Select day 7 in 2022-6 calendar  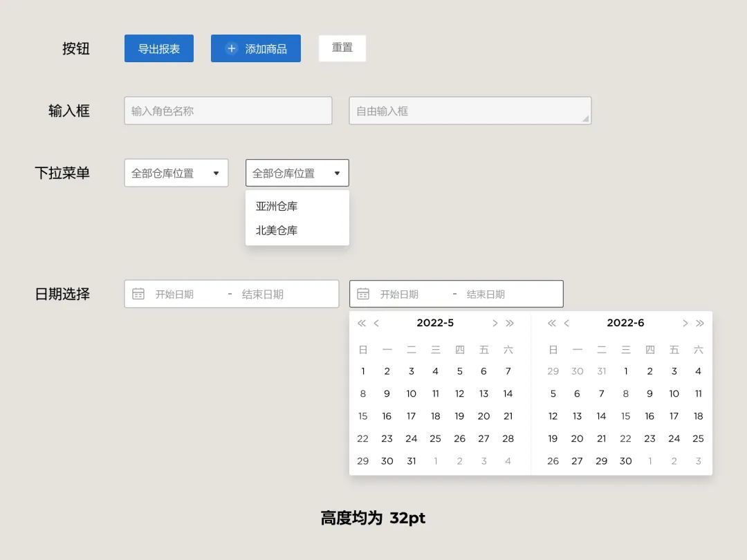601,394
